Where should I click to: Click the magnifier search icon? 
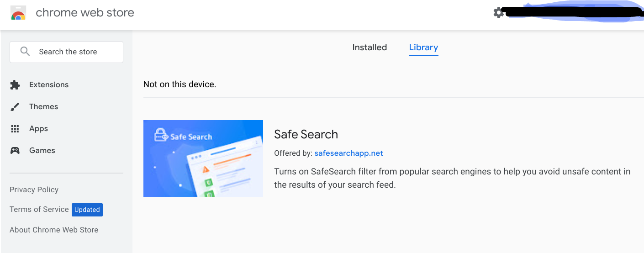(x=25, y=52)
